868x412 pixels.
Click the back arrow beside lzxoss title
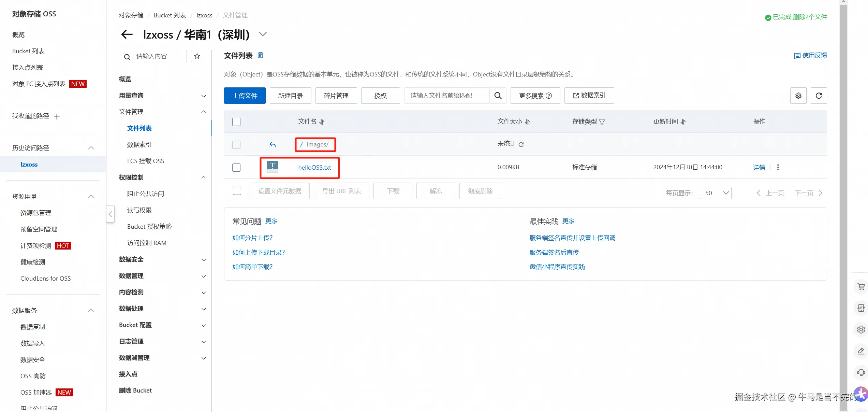point(127,34)
